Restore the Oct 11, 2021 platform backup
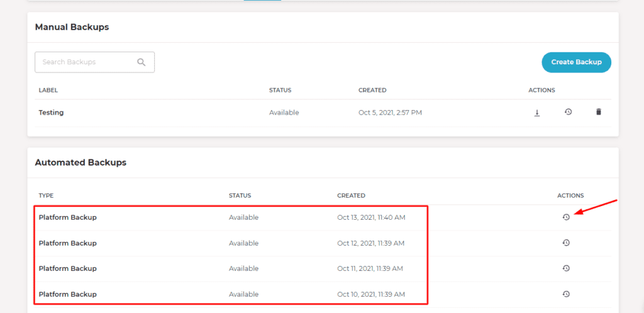Viewport: 644px width, 313px height. [x=566, y=268]
